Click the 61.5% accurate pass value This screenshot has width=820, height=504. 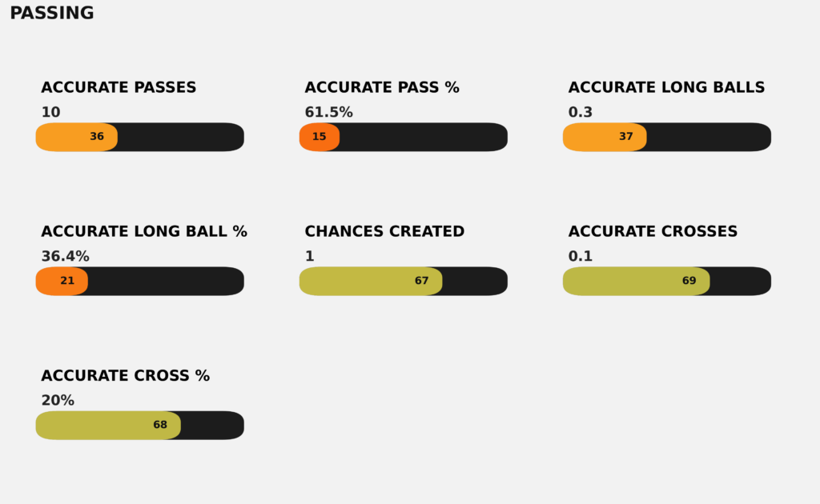(328, 113)
